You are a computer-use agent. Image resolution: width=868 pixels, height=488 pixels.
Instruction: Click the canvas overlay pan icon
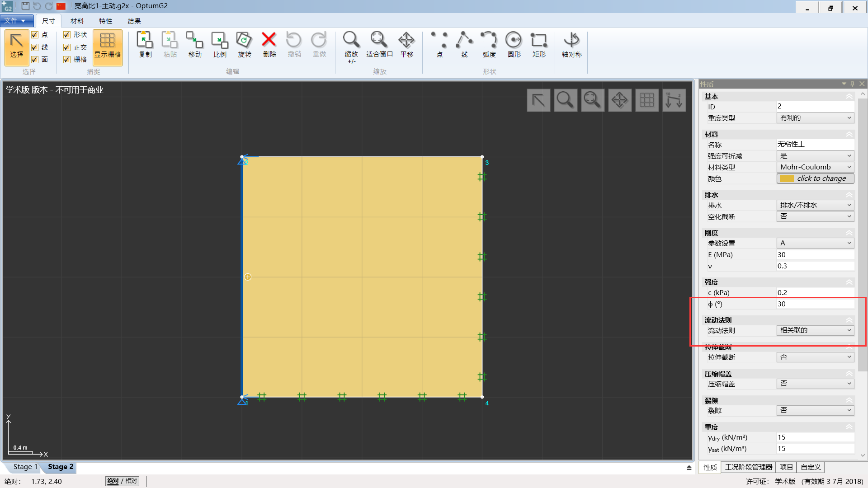(x=620, y=100)
